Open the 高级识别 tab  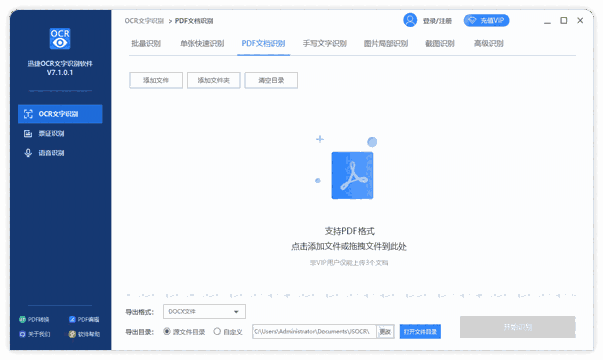pyautogui.click(x=488, y=43)
